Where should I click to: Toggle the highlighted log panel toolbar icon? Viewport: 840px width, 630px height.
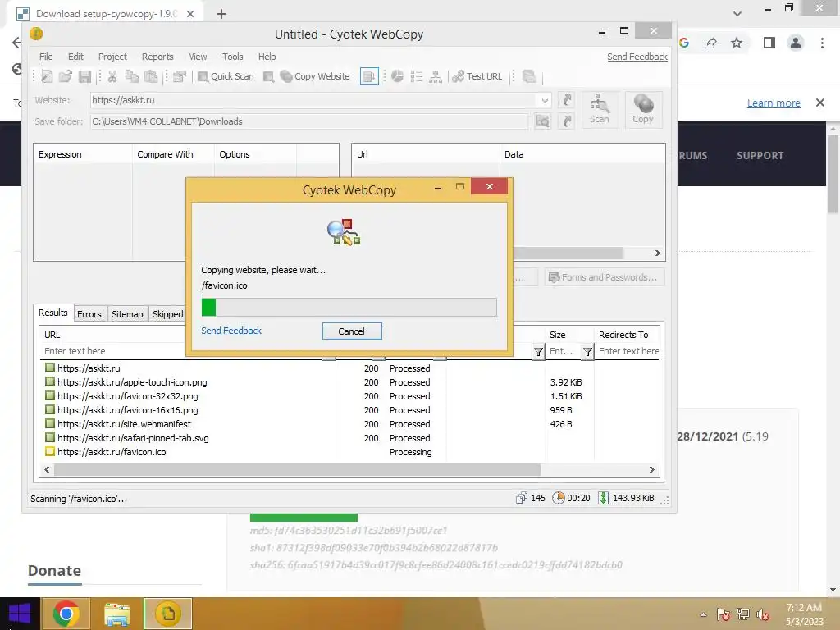(369, 76)
